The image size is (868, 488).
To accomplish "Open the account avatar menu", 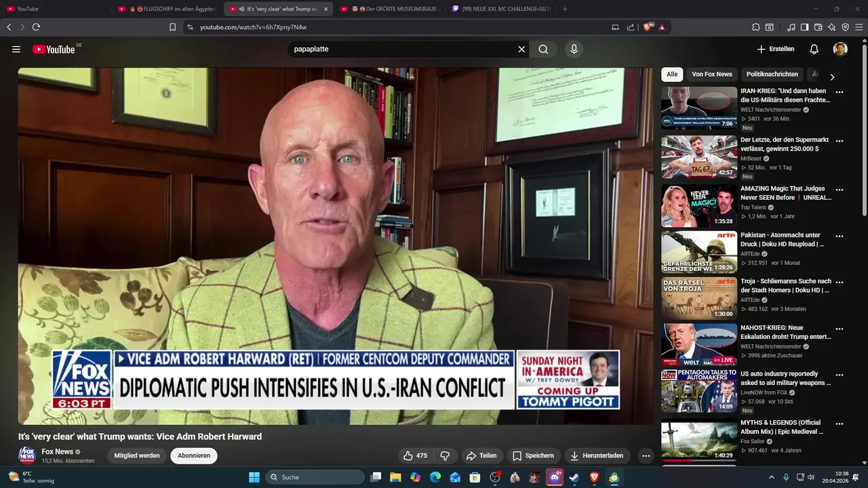I will [840, 49].
